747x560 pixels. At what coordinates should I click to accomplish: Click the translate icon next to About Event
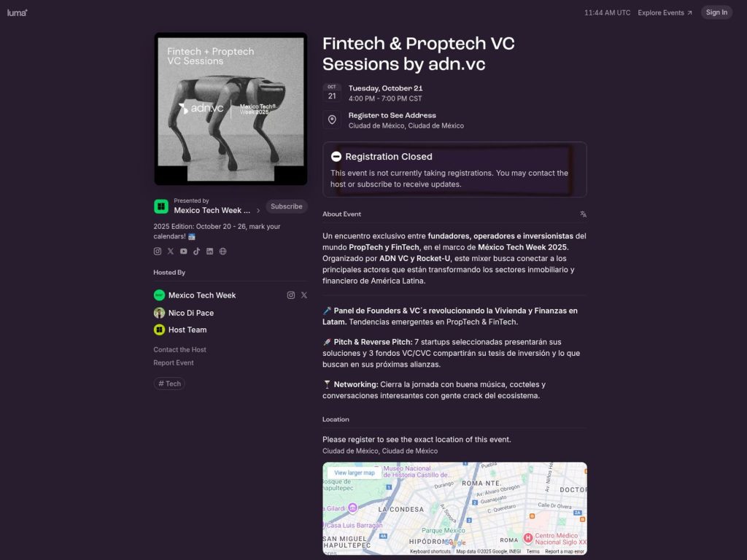tap(582, 214)
